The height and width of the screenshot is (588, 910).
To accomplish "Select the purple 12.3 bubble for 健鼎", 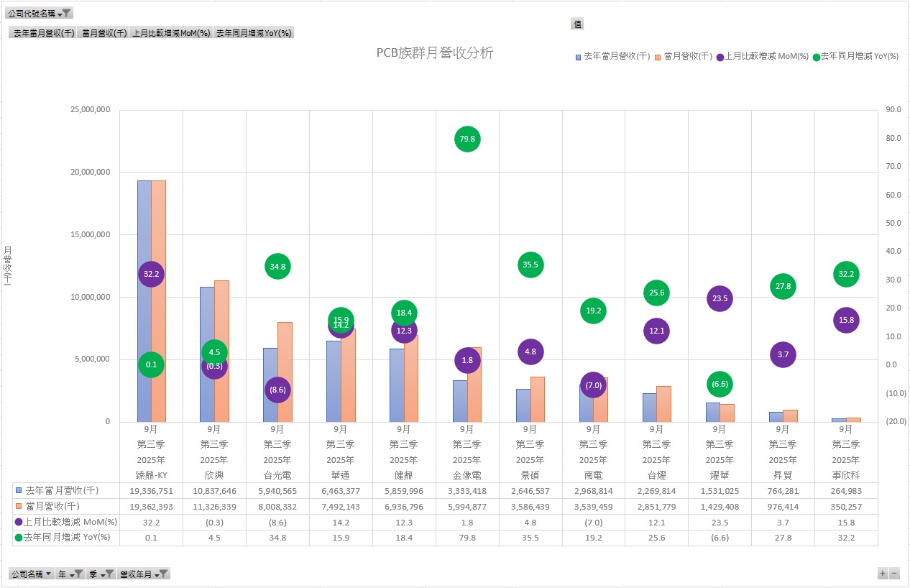I will click(x=404, y=331).
